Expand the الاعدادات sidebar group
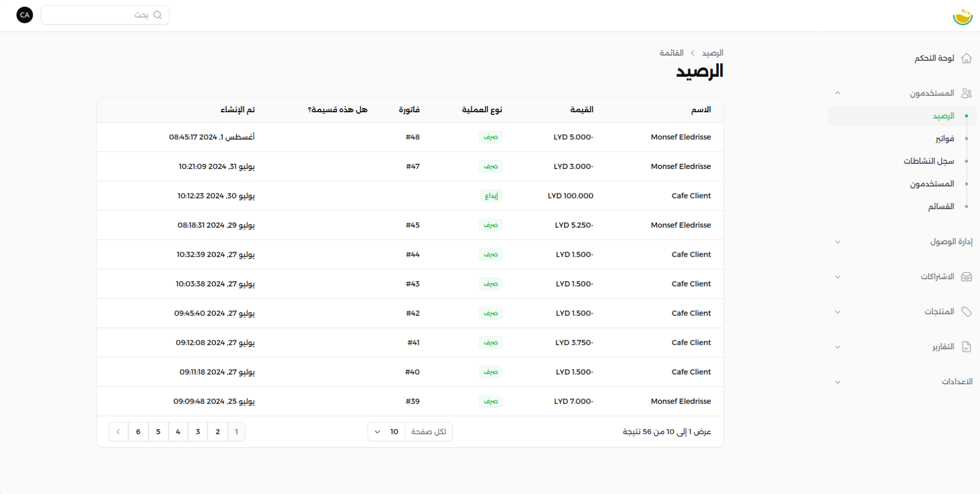 click(838, 382)
